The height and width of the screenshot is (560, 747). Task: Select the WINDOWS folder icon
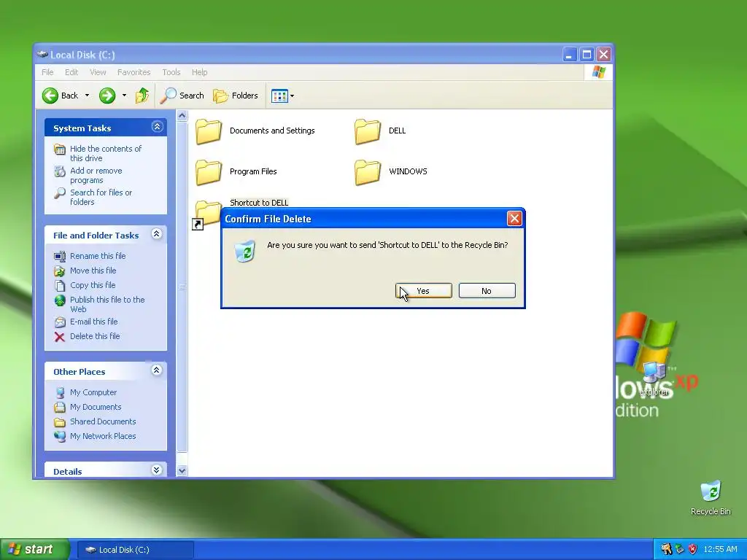coord(368,172)
